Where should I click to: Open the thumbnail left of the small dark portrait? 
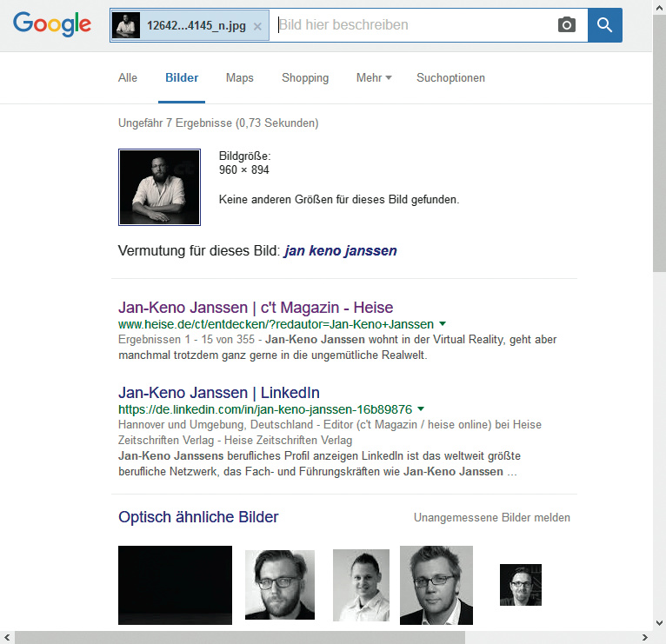point(436,585)
